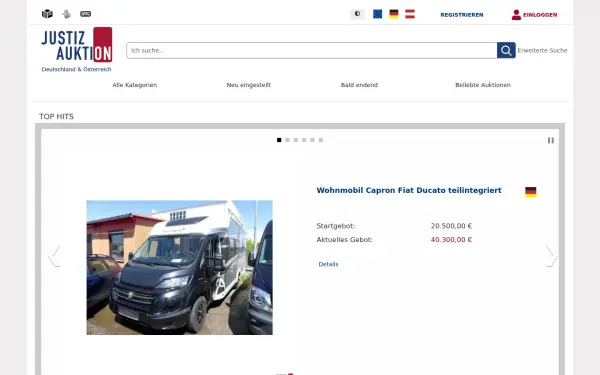This screenshot has width=600, height=375.
Task: Click the gray badge icon beside the hand icon
Action: pyautogui.click(x=85, y=14)
